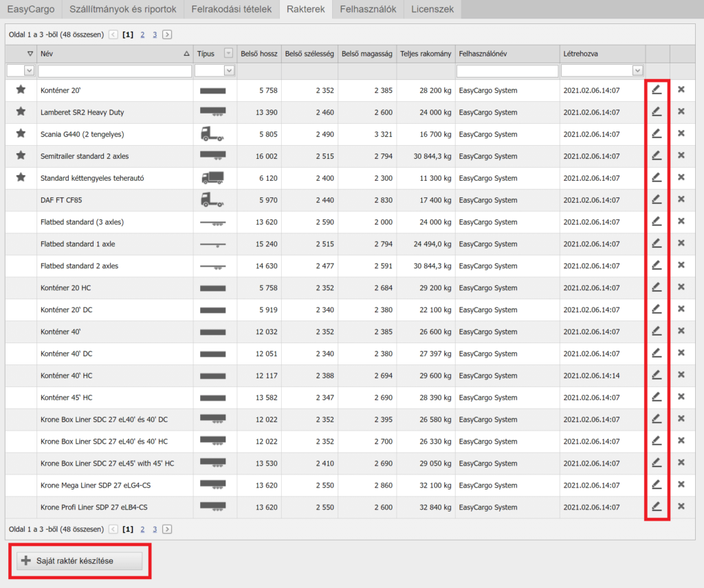
Task: Delete the Krone Profi Liner SDP 27 eLB4-CS row
Action: tap(681, 506)
